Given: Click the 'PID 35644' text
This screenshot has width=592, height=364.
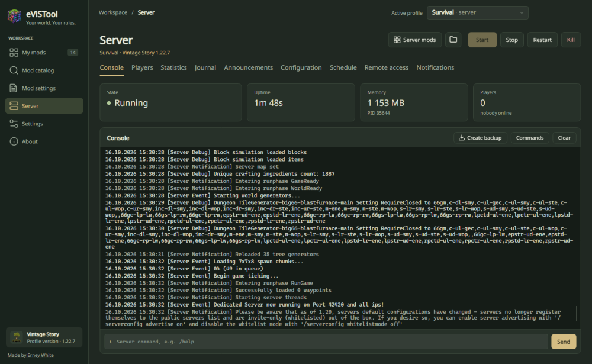Looking at the screenshot, I should 378,113.
